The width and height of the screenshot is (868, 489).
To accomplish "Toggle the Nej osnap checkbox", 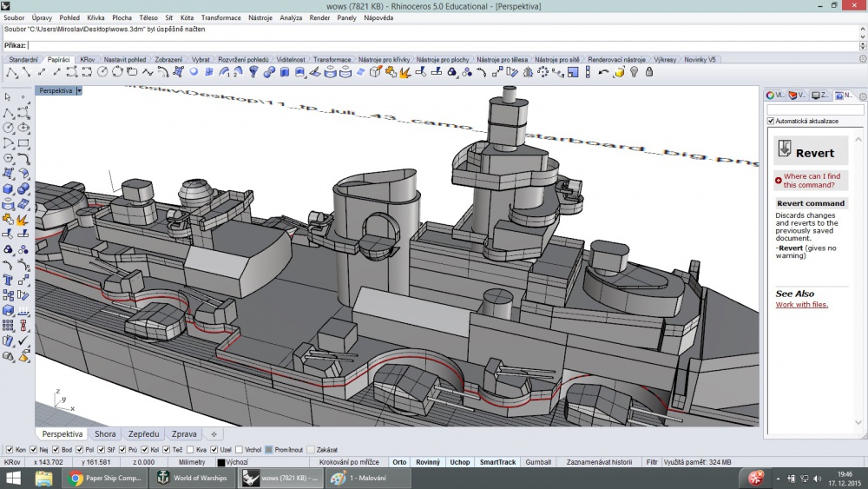I will coord(33,450).
